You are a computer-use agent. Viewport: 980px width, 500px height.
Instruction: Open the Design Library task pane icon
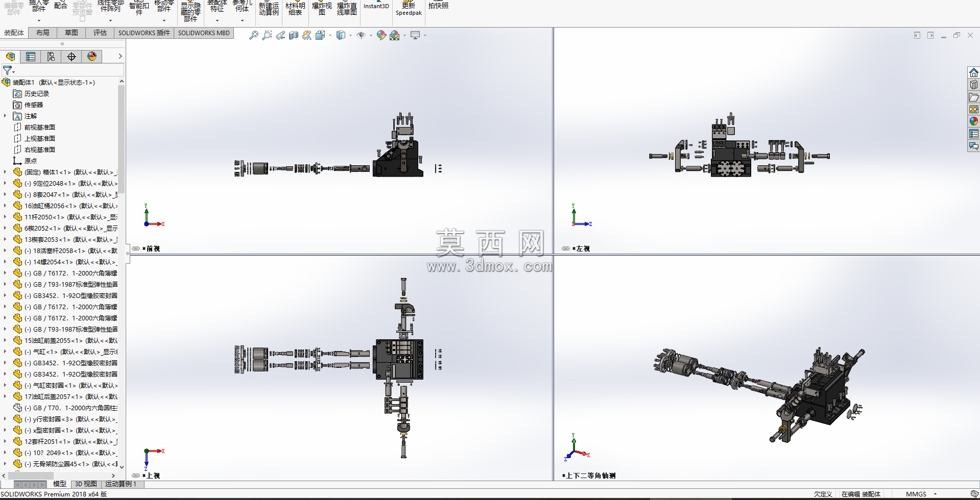pyautogui.click(x=974, y=85)
